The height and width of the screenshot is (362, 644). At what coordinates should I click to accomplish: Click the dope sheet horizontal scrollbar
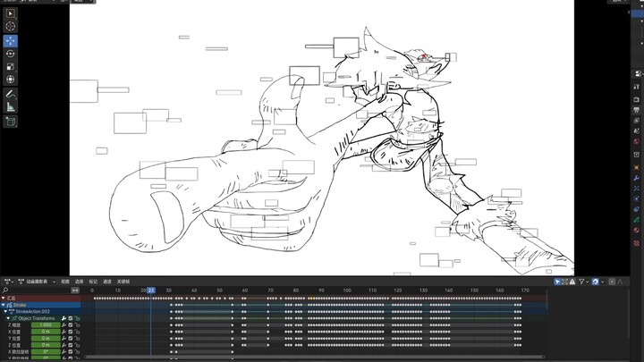pyautogui.click(x=314, y=357)
